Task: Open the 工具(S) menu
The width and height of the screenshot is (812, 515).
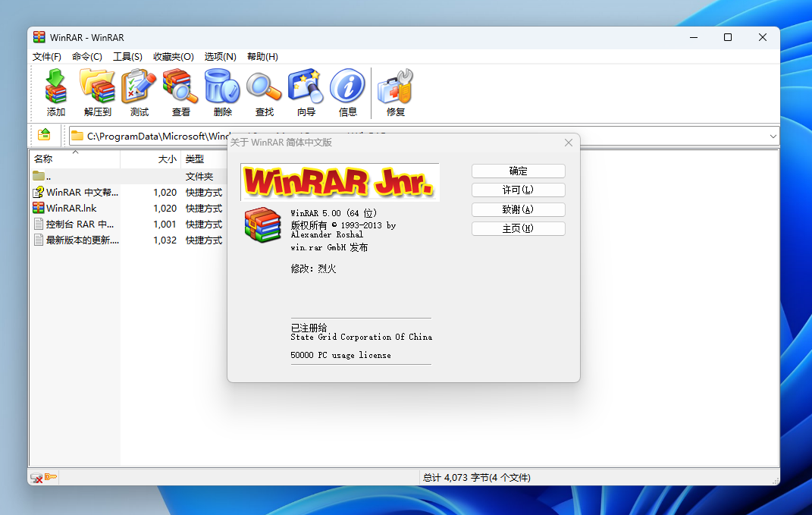Action: click(127, 56)
